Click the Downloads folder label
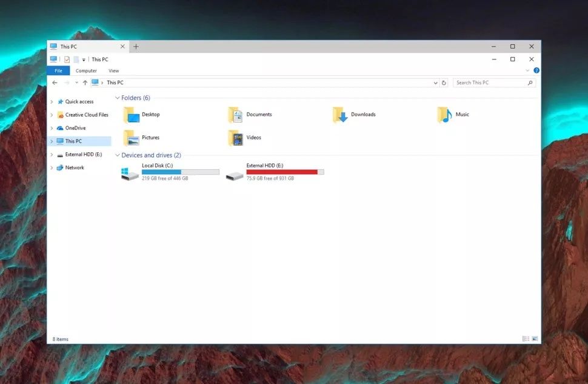Screen dimensions: 588x384 363,115
